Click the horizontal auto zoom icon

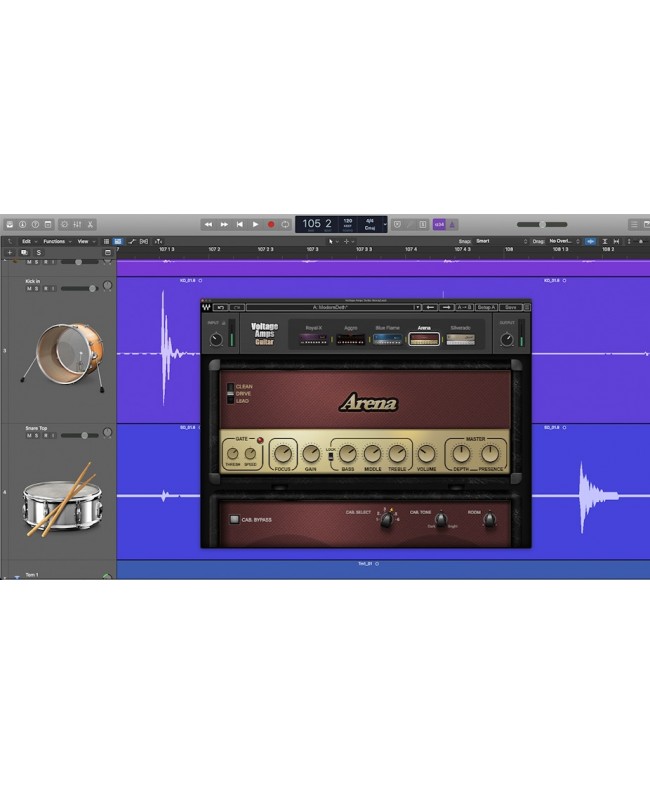(616, 242)
